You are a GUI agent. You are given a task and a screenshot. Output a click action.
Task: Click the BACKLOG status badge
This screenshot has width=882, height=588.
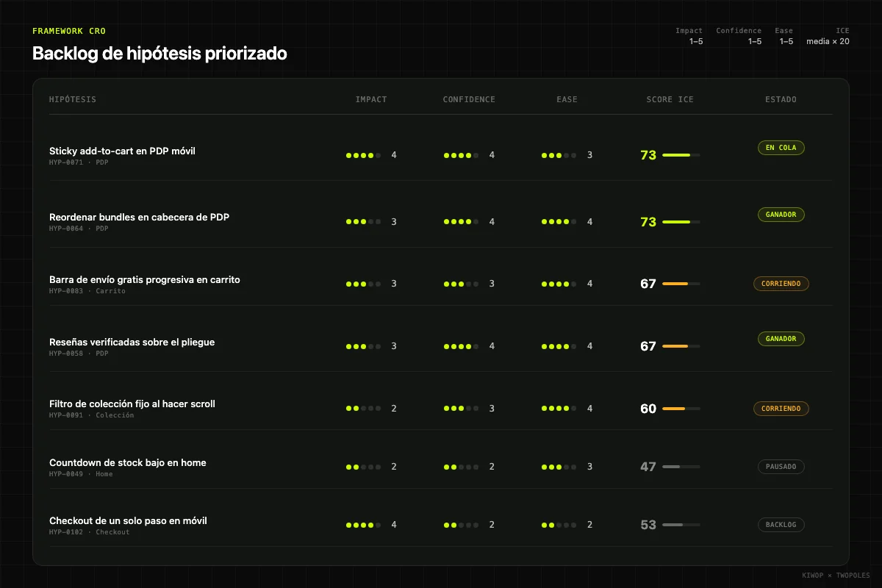pos(781,525)
